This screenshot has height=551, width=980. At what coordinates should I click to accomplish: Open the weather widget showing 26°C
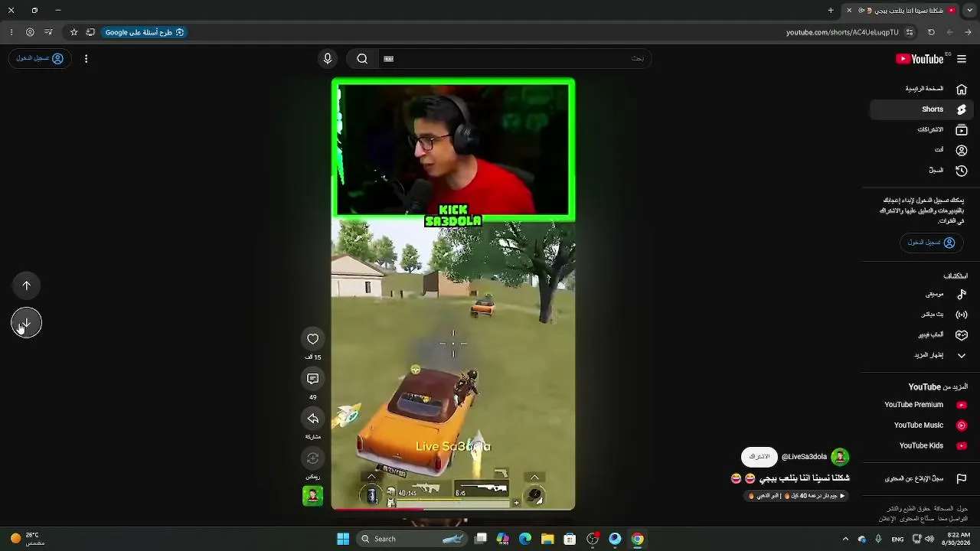pyautogui.click(x=28, y=539)
